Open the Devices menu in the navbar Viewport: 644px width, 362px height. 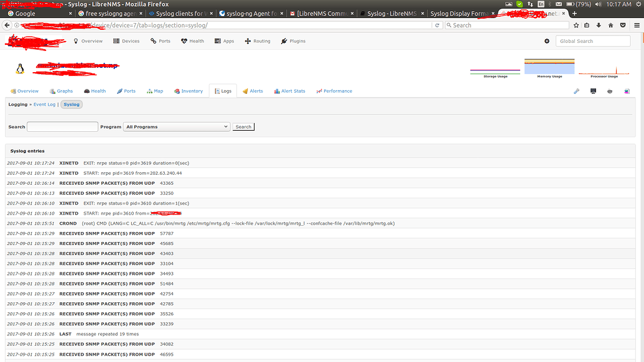point(126,40)
